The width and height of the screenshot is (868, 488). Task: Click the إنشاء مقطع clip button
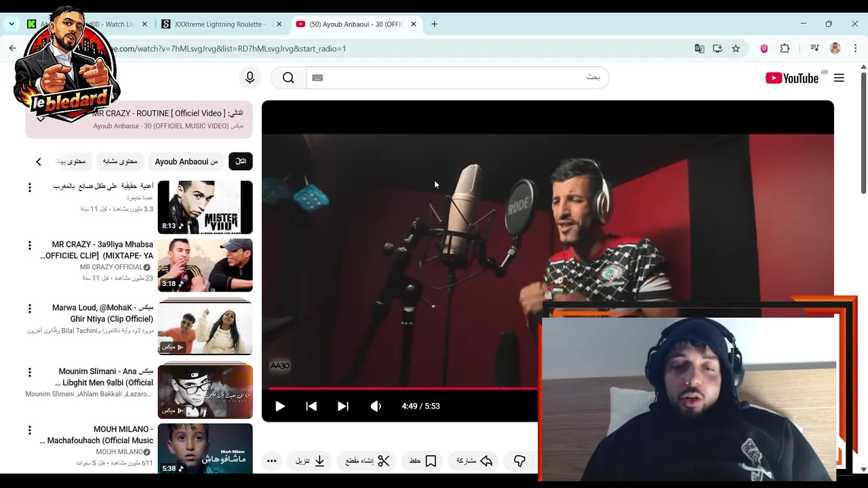click(x=367, y=461)
